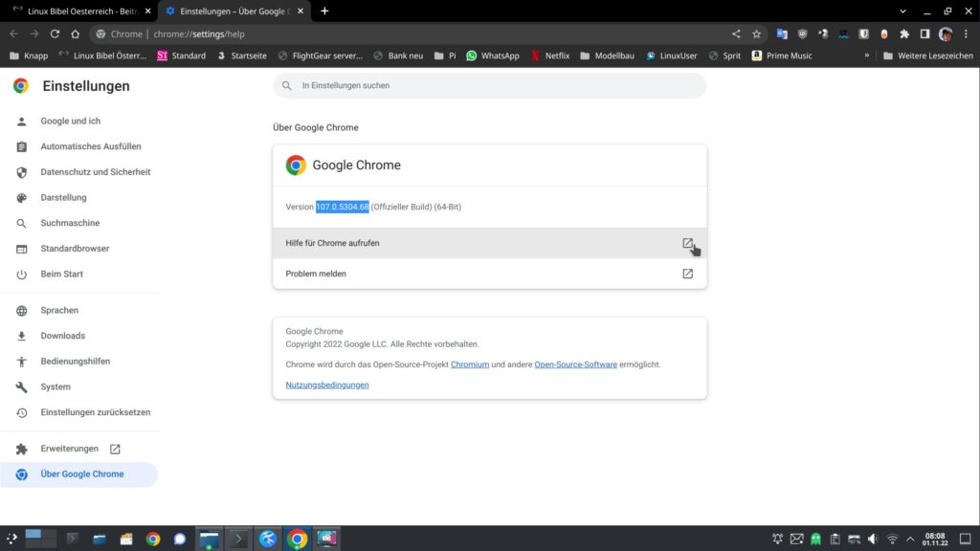Open the Open-Source-Software link
980x551 pixels.
[x=575, y=364]
